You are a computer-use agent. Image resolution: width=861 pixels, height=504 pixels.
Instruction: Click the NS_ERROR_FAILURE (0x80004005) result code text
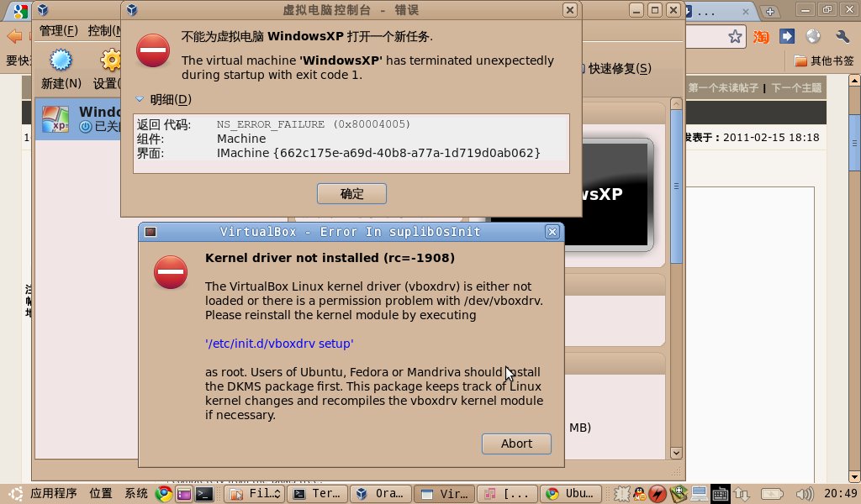coord(313,124)
